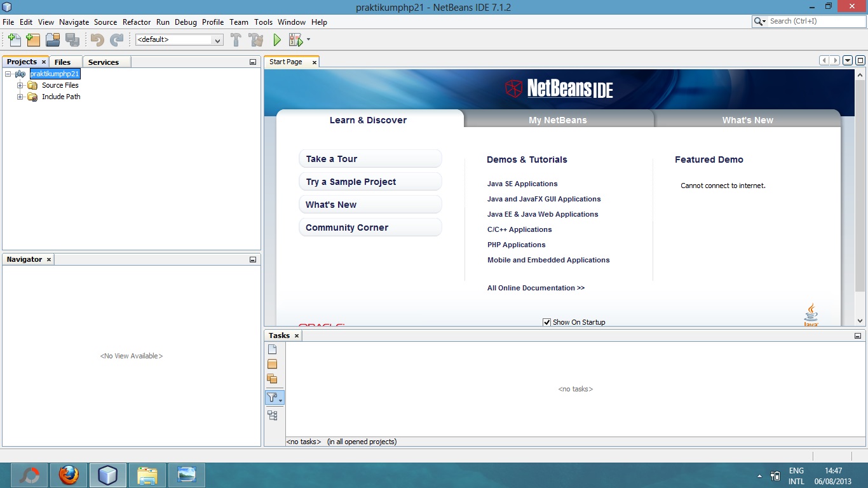Open Firefox from the taskbar
This screenshot has height=488, width=868.
(69, 475)
